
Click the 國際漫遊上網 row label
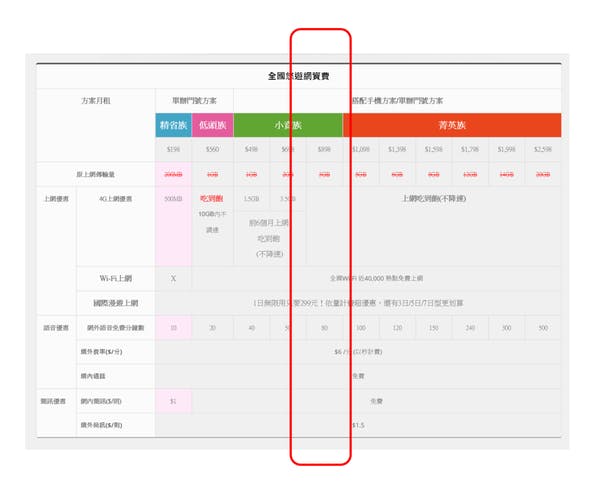click(x=116, y=303)
